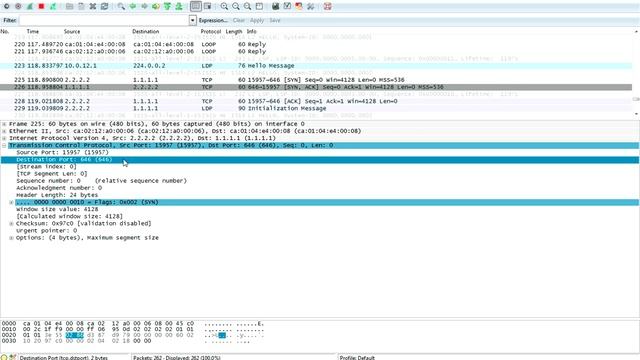Save the capture file
This screenshot has height=360, width=640.
[x=81, y=7]
